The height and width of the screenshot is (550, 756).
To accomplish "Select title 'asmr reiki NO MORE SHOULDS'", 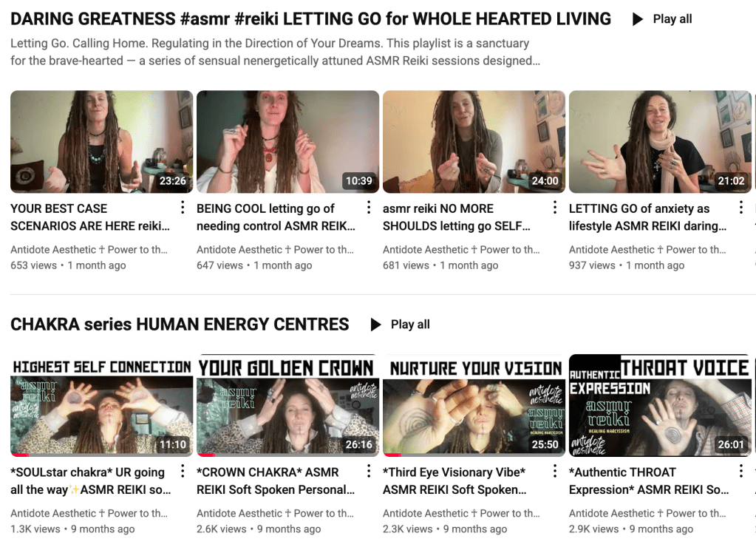I will (456, 217).
